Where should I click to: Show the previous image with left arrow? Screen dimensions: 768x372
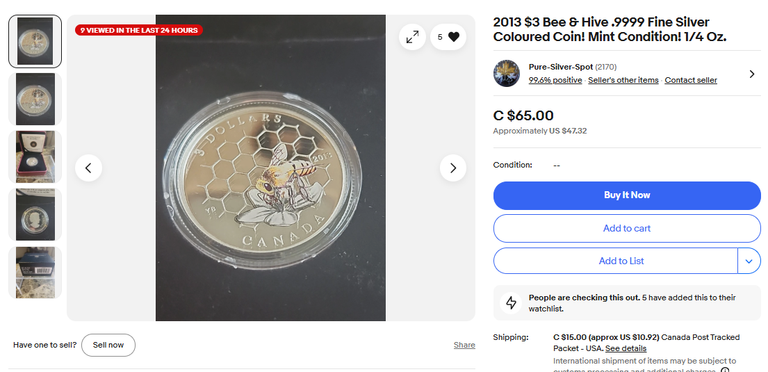(89, 168)
